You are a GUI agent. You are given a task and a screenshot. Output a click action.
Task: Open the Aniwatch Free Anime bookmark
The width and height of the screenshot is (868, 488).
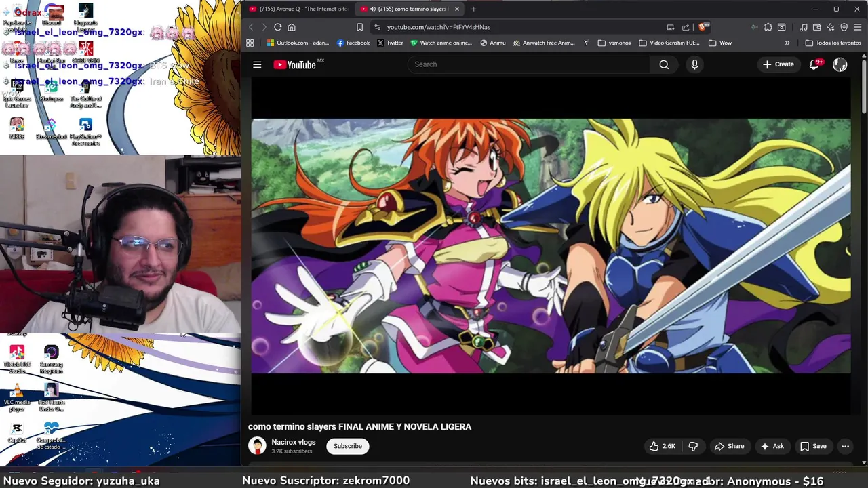coord(545,43)
